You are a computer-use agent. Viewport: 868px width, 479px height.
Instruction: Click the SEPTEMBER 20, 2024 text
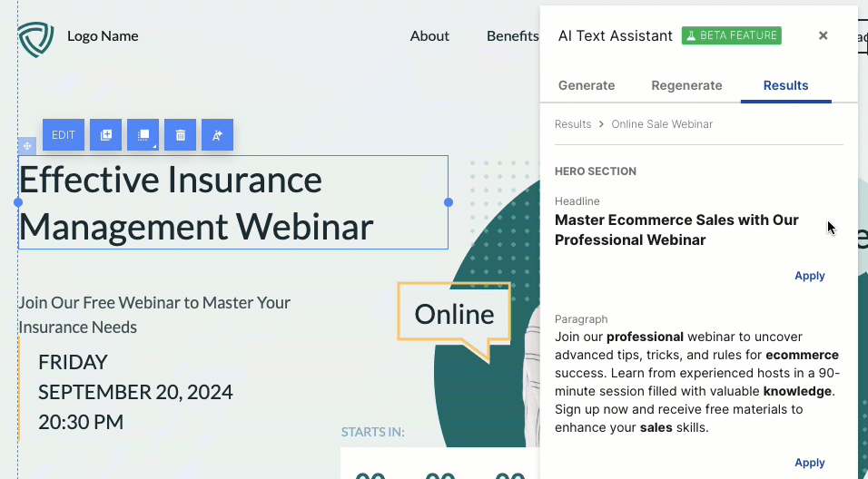coord(135,392)
